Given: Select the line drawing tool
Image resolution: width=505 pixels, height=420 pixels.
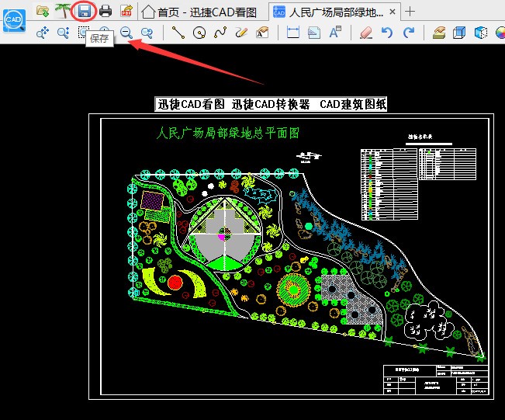Looking at the screenshot, I should point(178,33).
